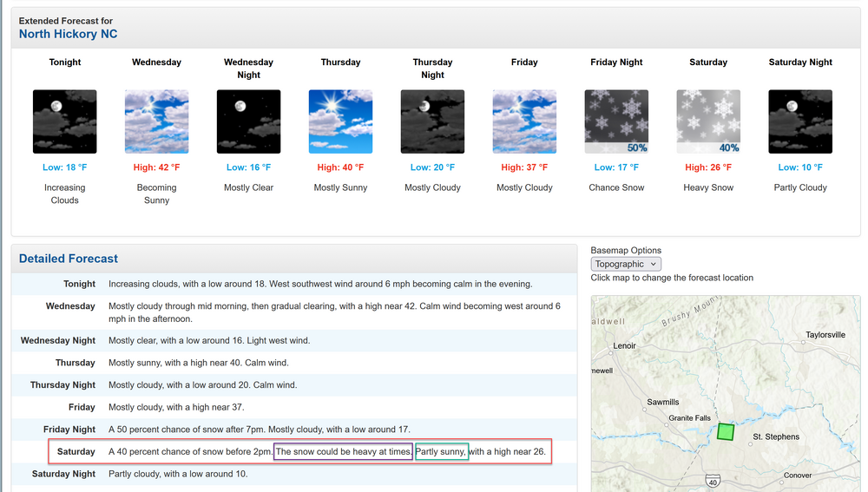Click Lenoir on the map
The image size is (868, 492).
(x=624, y=345)
